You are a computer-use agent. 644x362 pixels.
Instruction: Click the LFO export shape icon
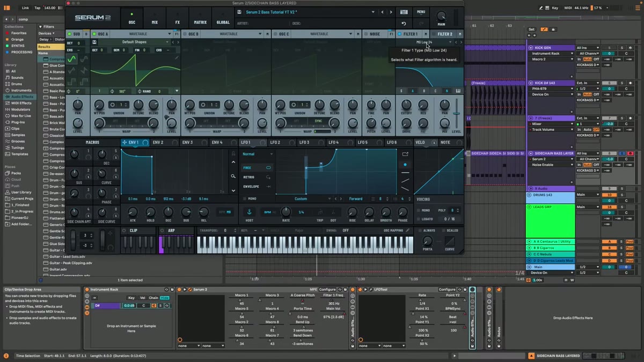[405, 154]
